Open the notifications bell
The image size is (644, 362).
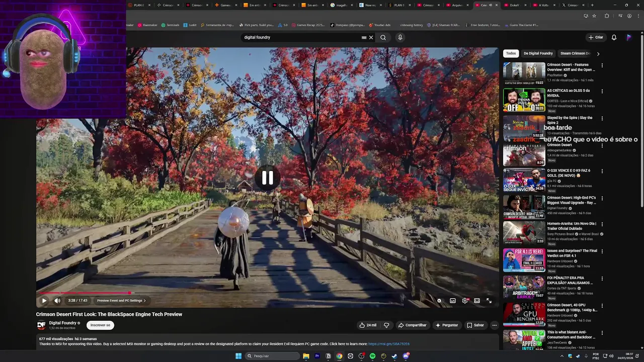click(614, 37)
